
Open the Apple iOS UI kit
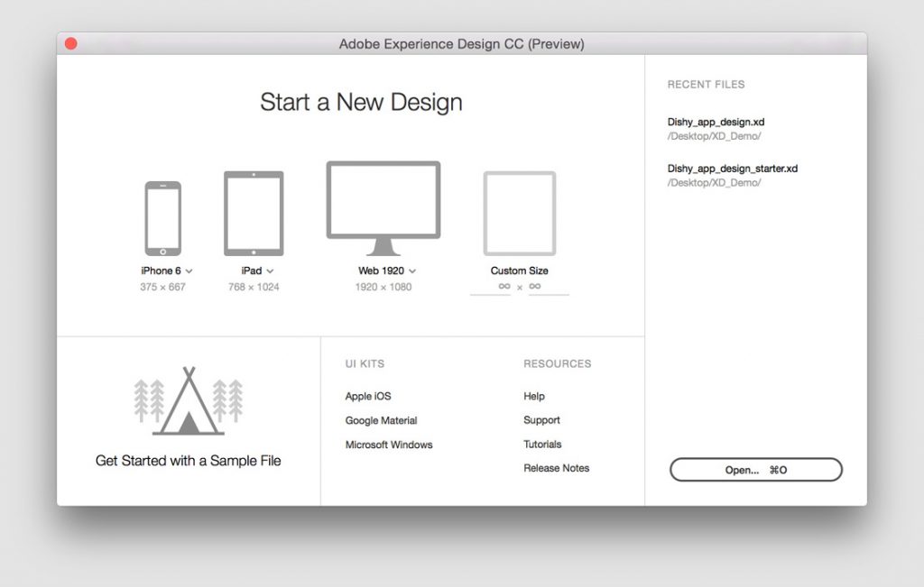tap(367, 396)
